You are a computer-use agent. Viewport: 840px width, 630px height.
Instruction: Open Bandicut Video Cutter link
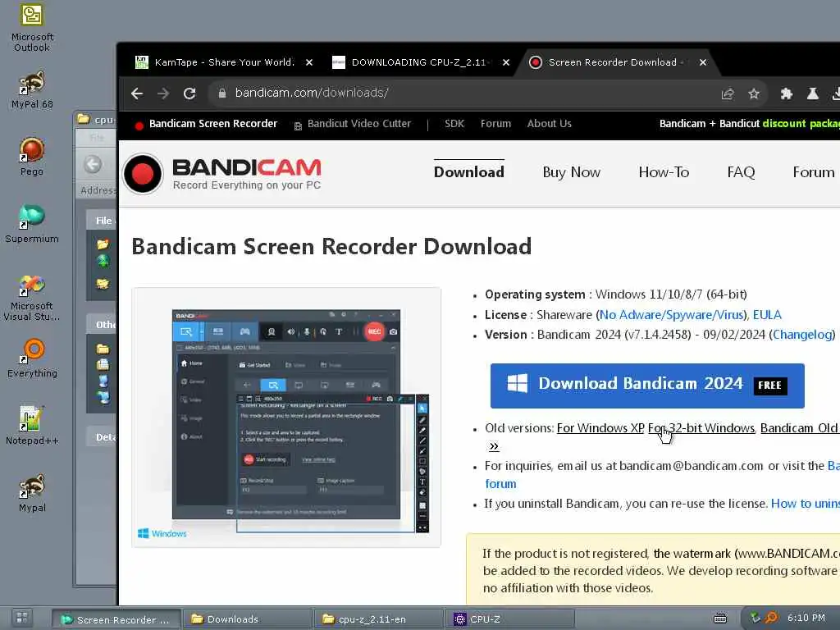359,124
